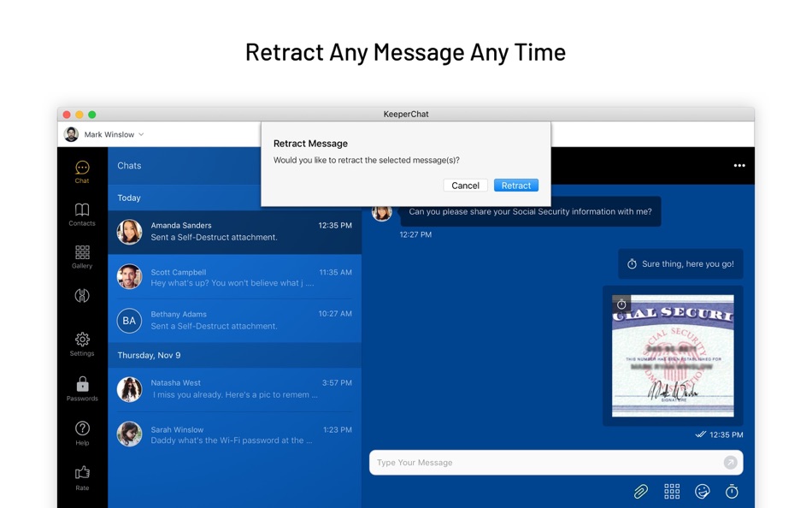The width and height of the screenshot is (812, 508).
Task: Click the Chats panel title
Action: (x=129, y=165)
